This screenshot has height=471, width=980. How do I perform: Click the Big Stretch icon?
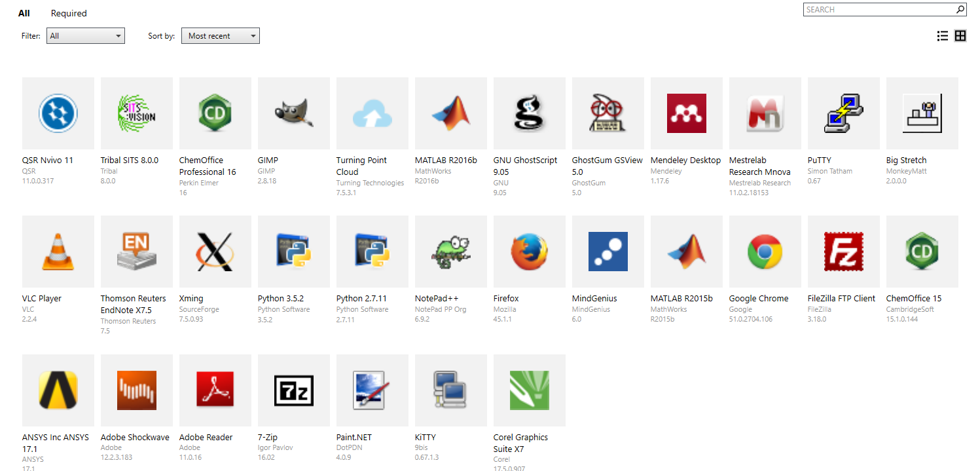click(922, 113)
